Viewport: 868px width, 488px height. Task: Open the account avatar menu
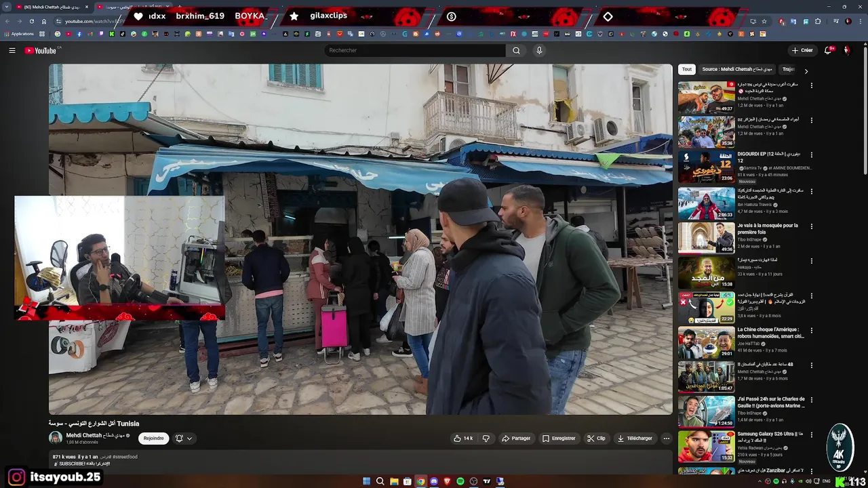point(846,50)
